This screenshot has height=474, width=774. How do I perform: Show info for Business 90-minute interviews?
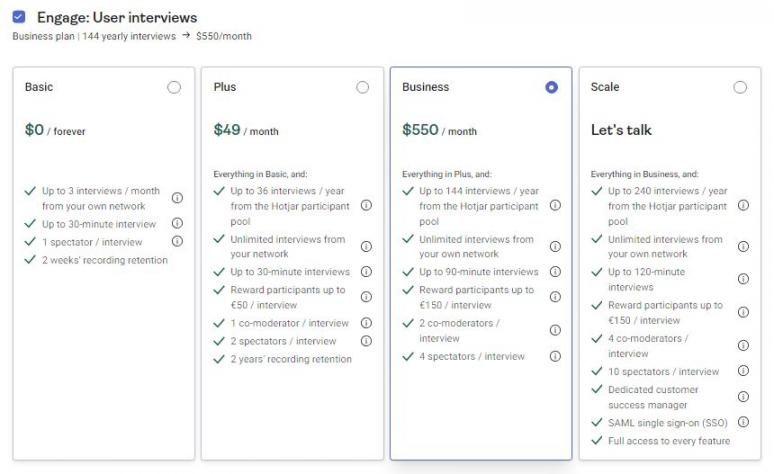click(x=555, y=272)
